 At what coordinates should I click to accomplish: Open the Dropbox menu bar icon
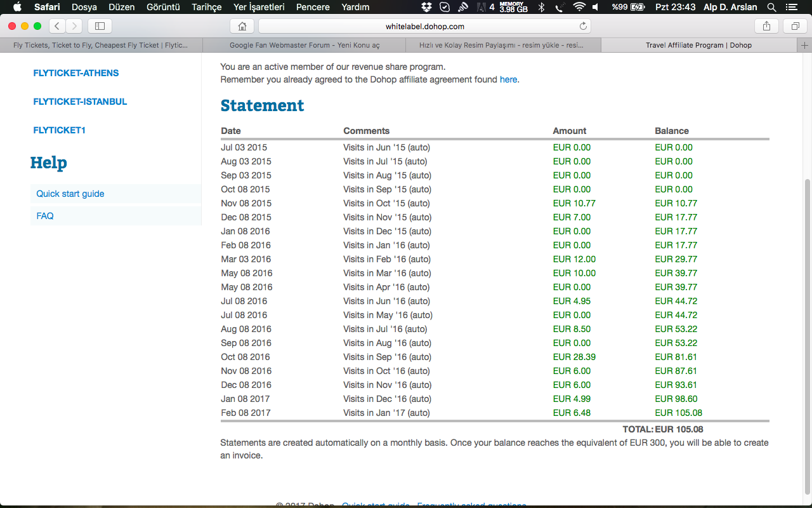pyautogui.click(x=427, y=7)
